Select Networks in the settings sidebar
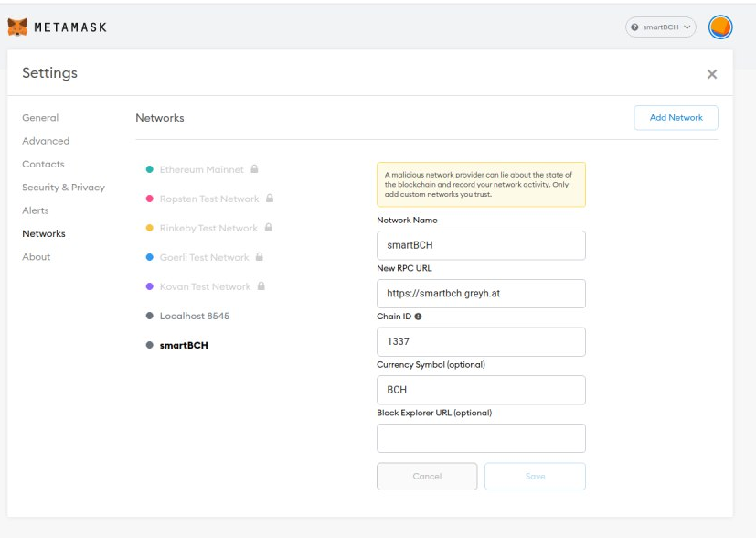The height and width of the screenshot is (538, 756). click(43, 233)
